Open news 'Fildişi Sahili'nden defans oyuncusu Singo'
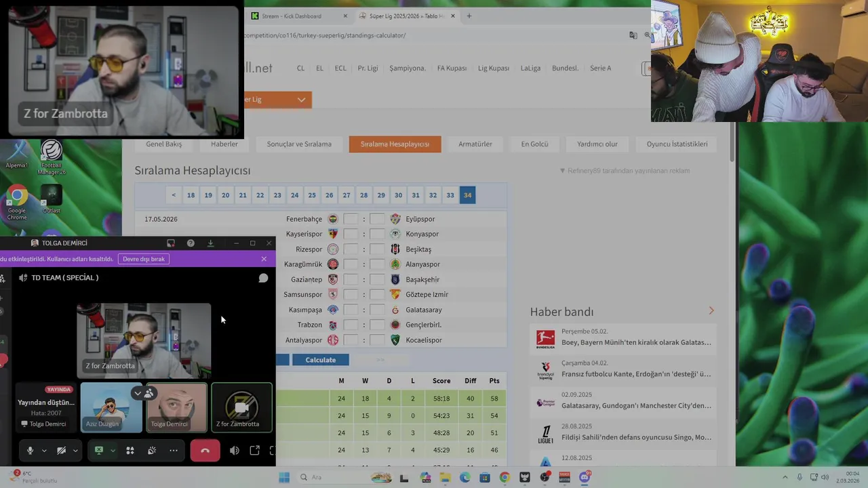Image resolution: width=868 pixels, height=488 pixels. [x=636, y=437]
